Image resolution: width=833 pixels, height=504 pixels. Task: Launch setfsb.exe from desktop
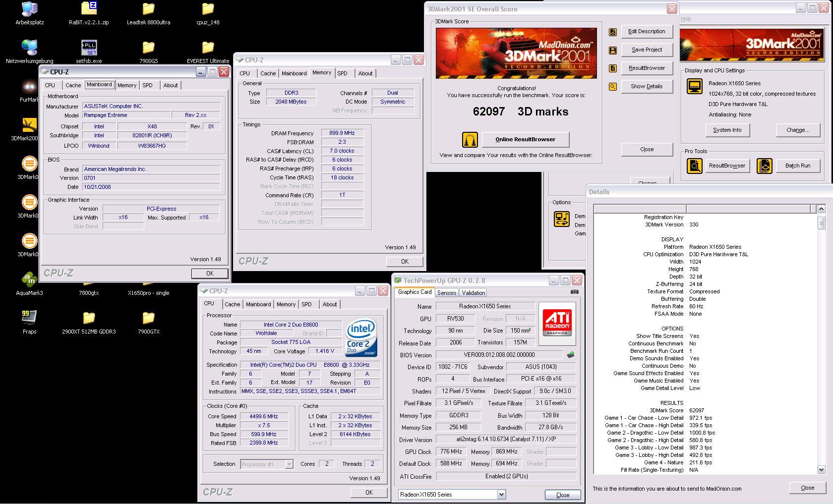pos(89,48)
